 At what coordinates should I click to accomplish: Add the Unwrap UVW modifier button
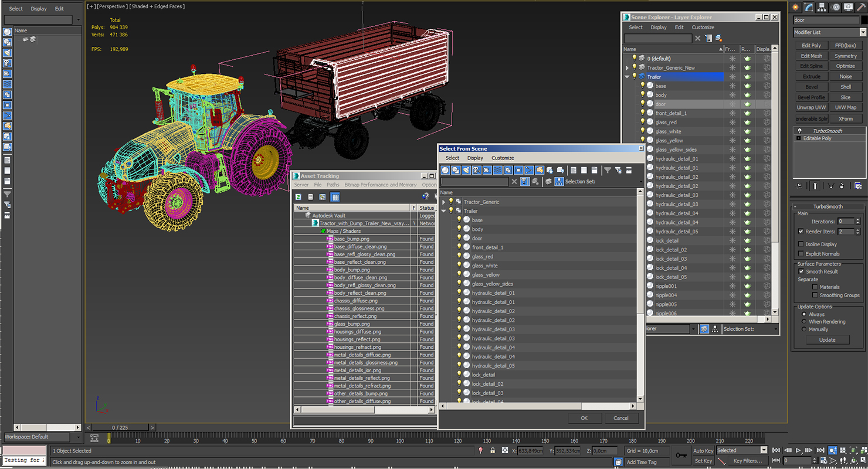pos(811,108)
